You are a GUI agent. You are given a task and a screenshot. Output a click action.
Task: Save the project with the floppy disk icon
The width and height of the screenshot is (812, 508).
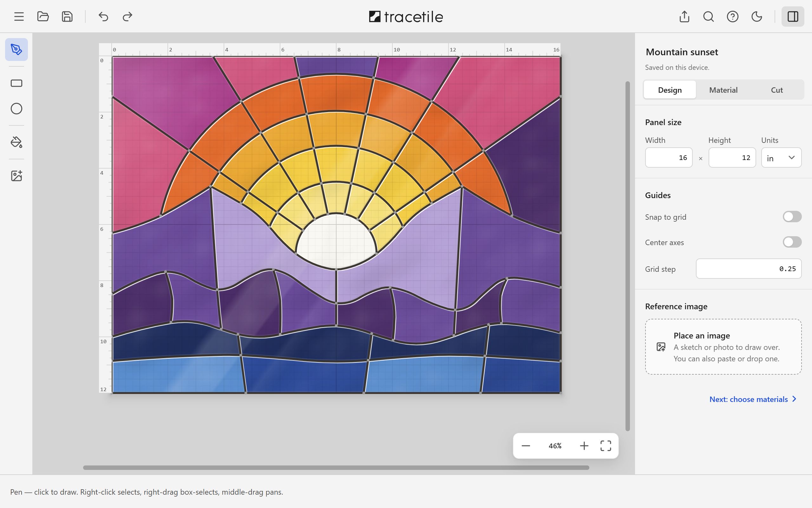[x=67, y=17]
